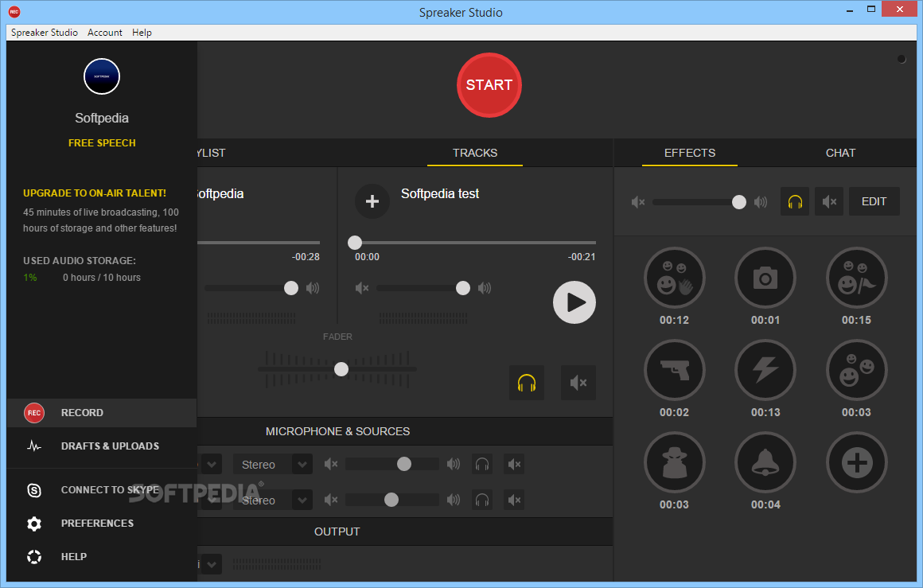Switch to the CHAT tab
The height and width of the screenshot is (588, 923).
(x=840, y=153)
